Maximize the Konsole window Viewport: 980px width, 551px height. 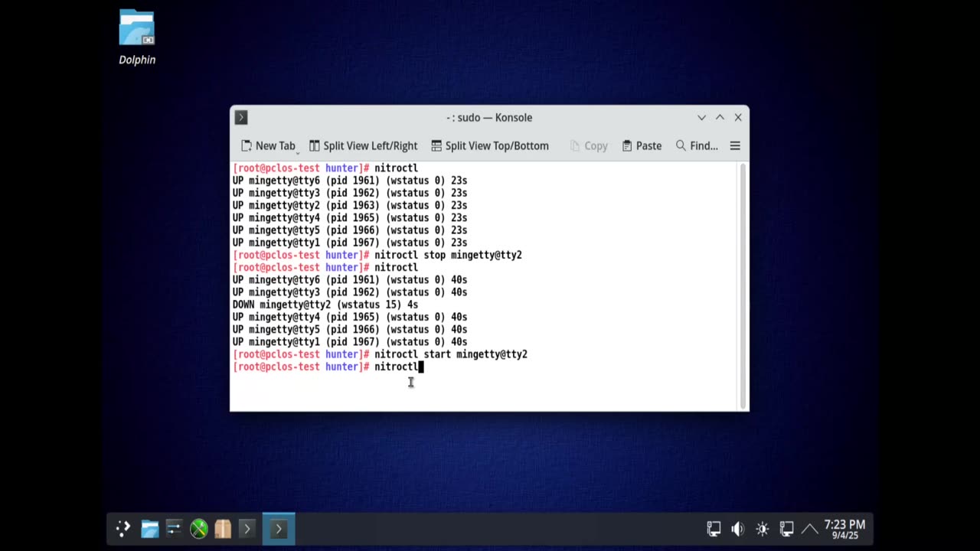tap(720, 117)
